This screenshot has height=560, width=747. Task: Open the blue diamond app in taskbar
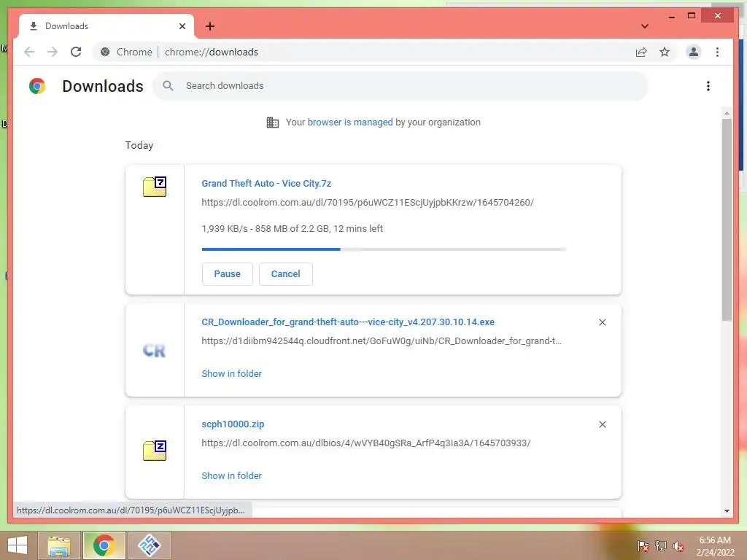coord(149,545)
